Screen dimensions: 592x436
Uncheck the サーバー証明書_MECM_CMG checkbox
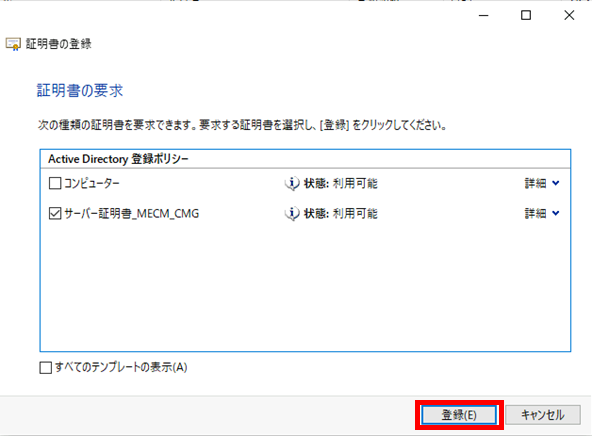pyautogui.click(x=55, y=214)
